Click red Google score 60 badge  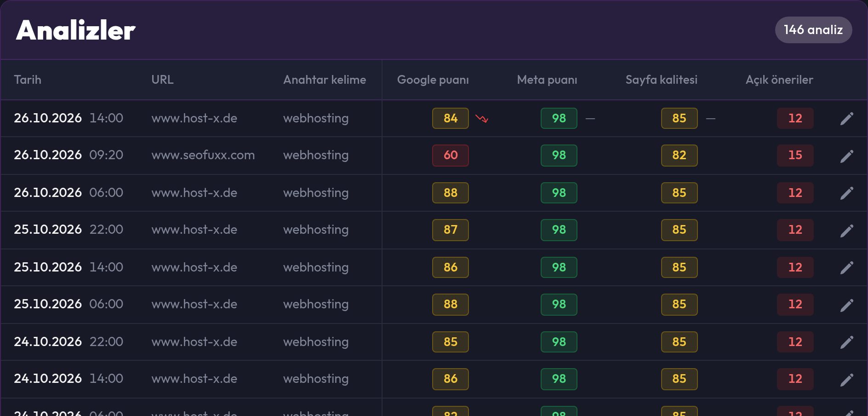click(451, 155)
